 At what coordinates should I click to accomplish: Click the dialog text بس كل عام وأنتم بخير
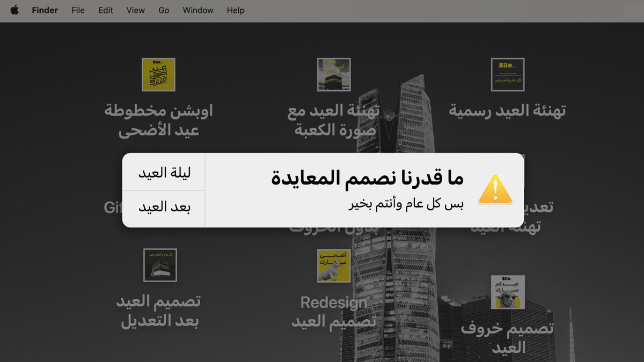coord(406,205)
